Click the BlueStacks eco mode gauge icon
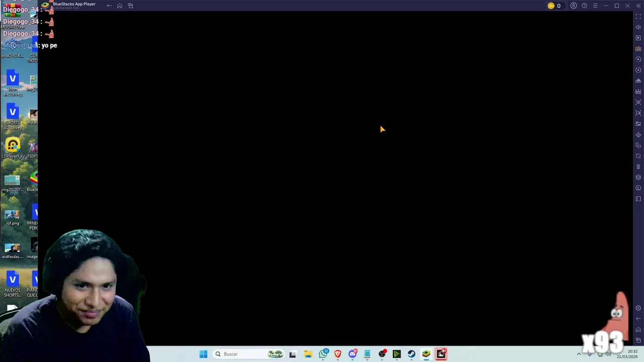The height and width of the screenshot is (362, 644). pos(638,188)
